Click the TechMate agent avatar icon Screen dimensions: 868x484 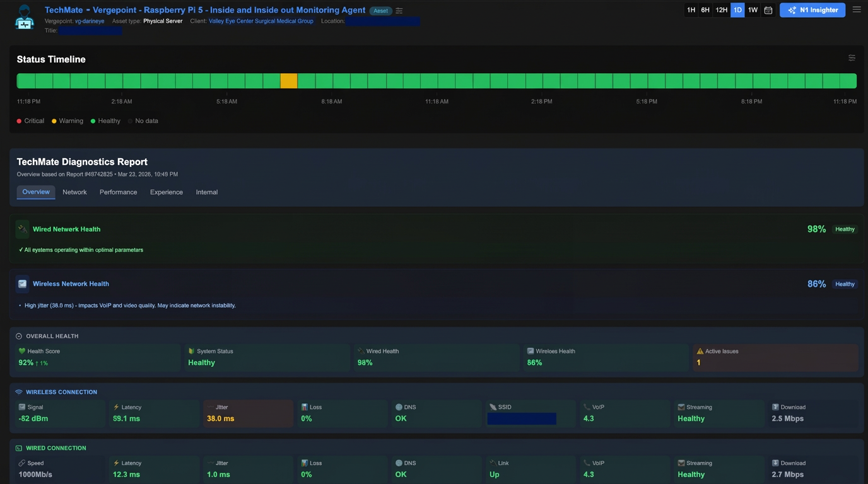pyautogui.click(x=25, y=17)
